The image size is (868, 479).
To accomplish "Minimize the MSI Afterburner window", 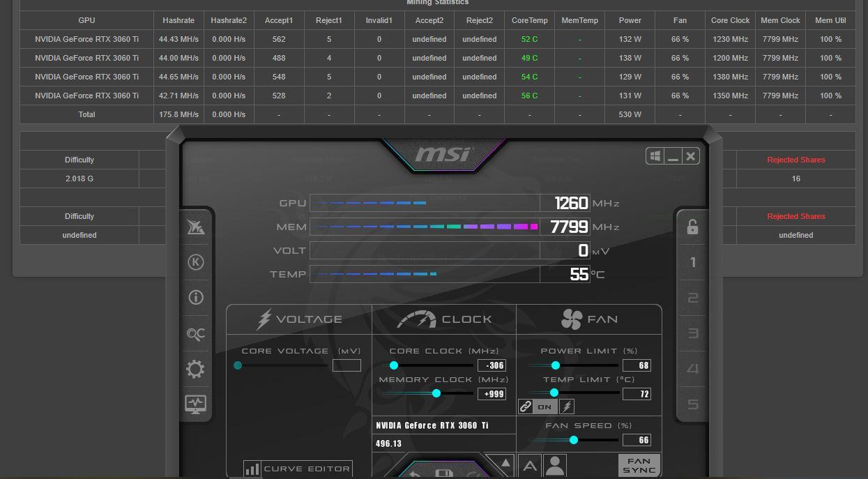I will point(673,156).
